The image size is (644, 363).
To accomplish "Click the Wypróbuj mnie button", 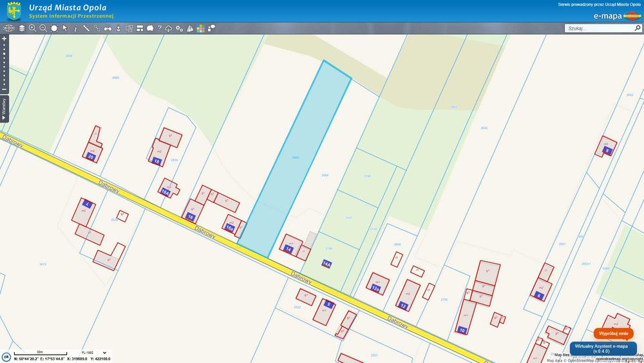I will click(x=613, y=333).
